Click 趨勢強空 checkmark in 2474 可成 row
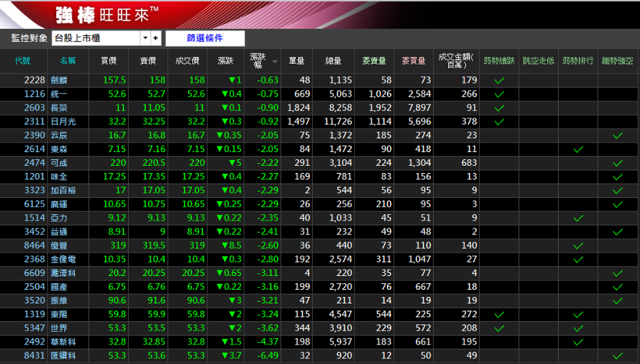The width and height of the screenshot is (640, 364). (x=617, y=164)
